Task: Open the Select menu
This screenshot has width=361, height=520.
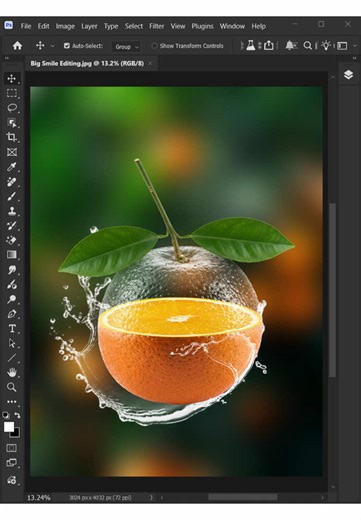Action: pos(134,26)
